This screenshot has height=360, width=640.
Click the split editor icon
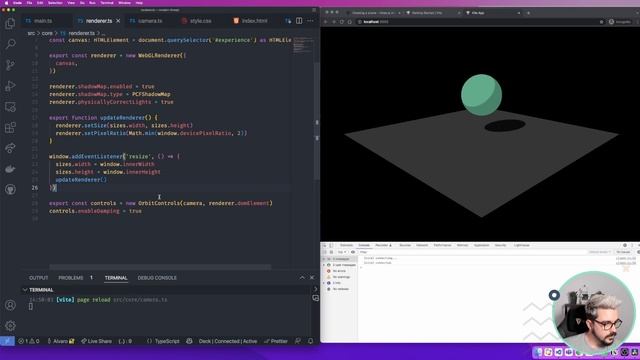point(299,20)
